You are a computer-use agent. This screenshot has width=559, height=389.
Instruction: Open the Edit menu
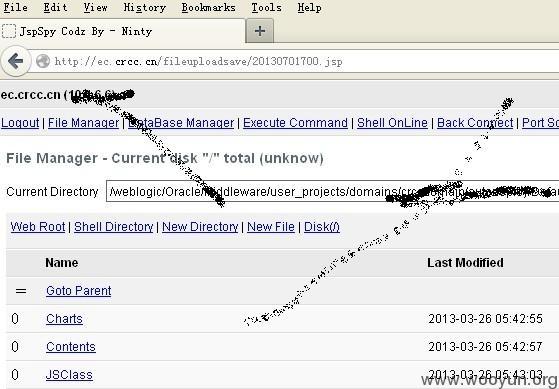(55, 7)
